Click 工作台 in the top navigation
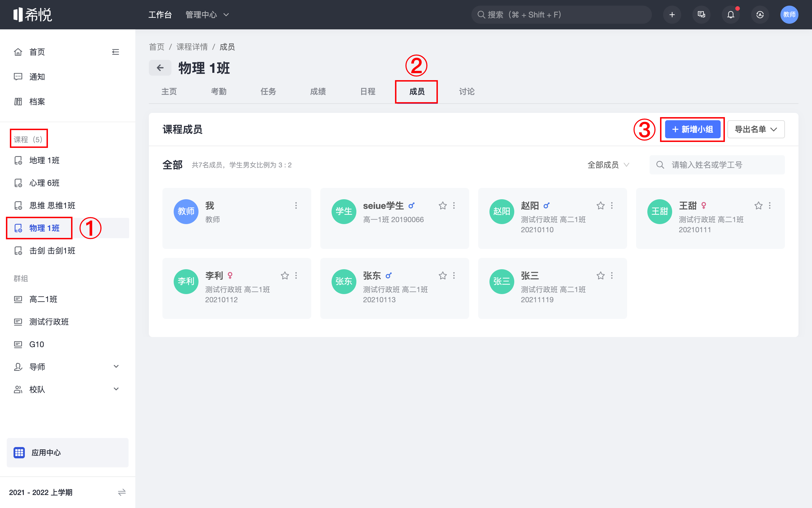The image size is (812, 508). coord(160,14)
